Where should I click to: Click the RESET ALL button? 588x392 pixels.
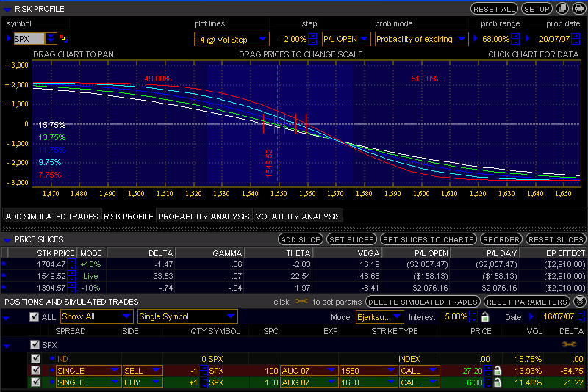494,9
